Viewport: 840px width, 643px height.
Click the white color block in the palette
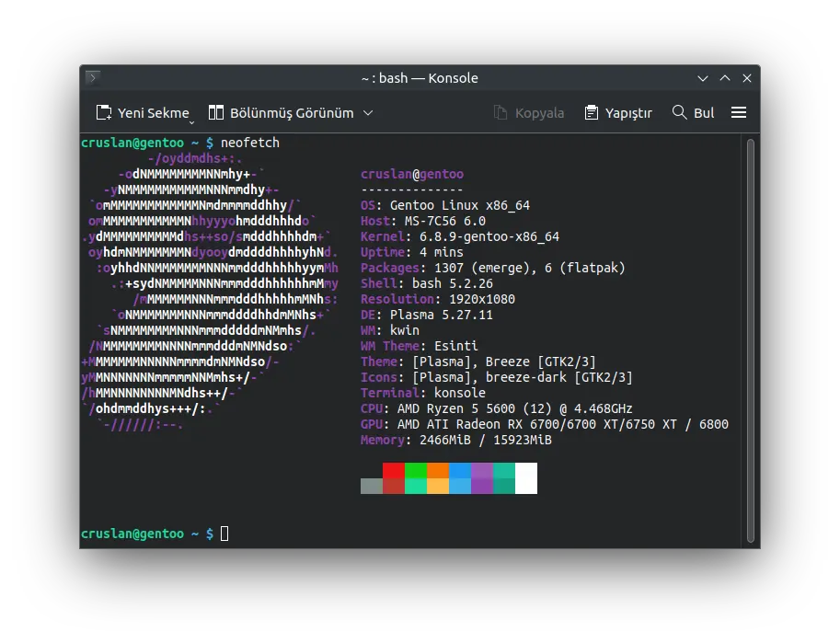pyautogui.click(x=526, y=478)
